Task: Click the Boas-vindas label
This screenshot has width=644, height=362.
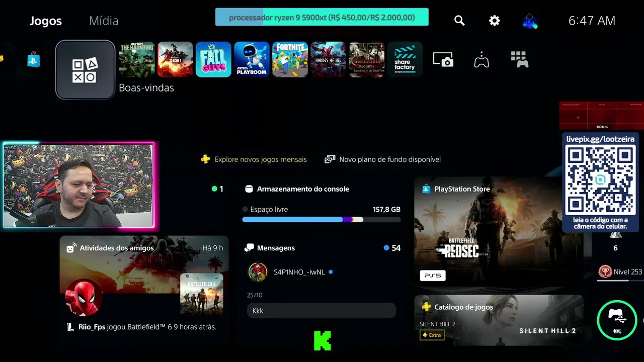Action: coord(146,87)
